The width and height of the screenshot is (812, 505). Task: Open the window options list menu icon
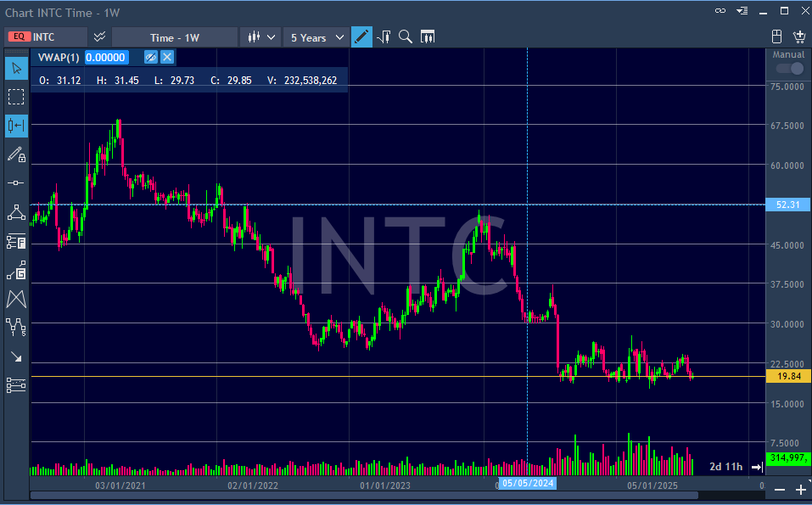click(x=742, y=11)
